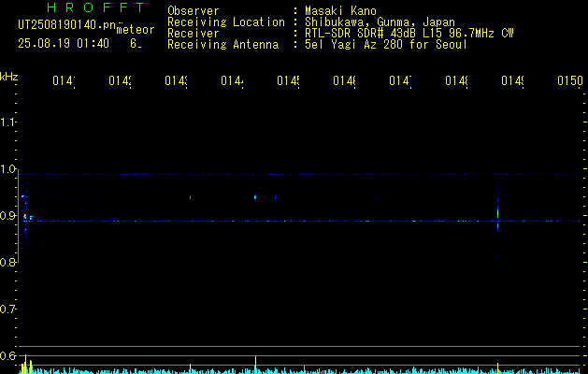Image resolution: width=588 pixels, height=374 pixels.
Task: Click the Receiving Antenna label
Action: point(223,45)
